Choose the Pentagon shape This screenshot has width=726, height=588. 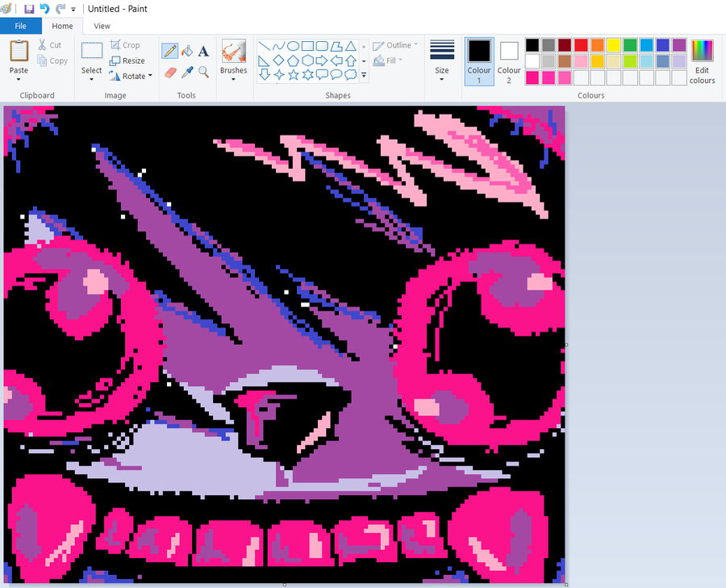293,60
